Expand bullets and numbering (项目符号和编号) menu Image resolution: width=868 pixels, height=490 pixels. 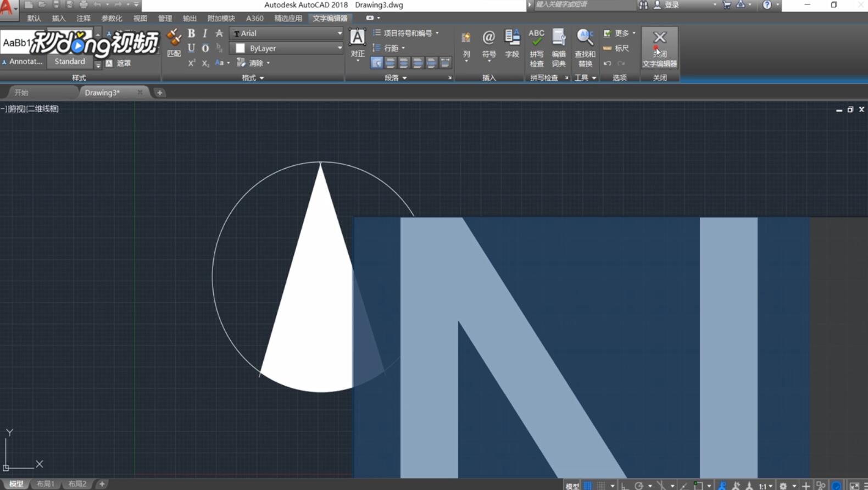pos(407,34)
